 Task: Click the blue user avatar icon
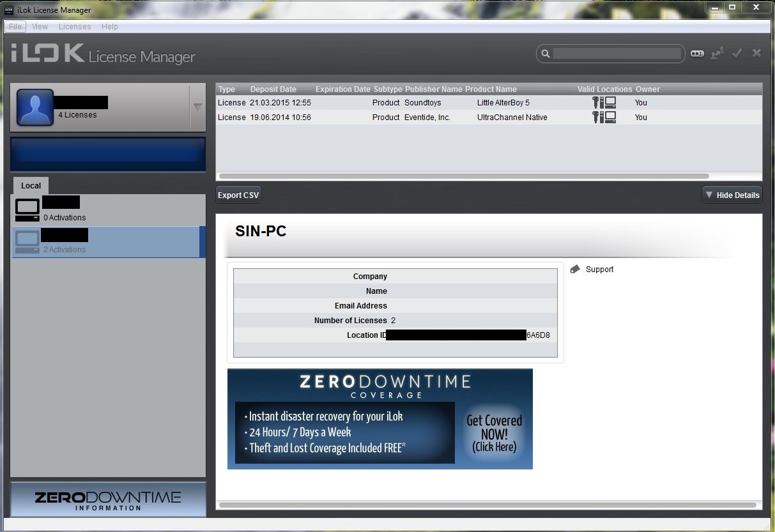tap(35, 107)
